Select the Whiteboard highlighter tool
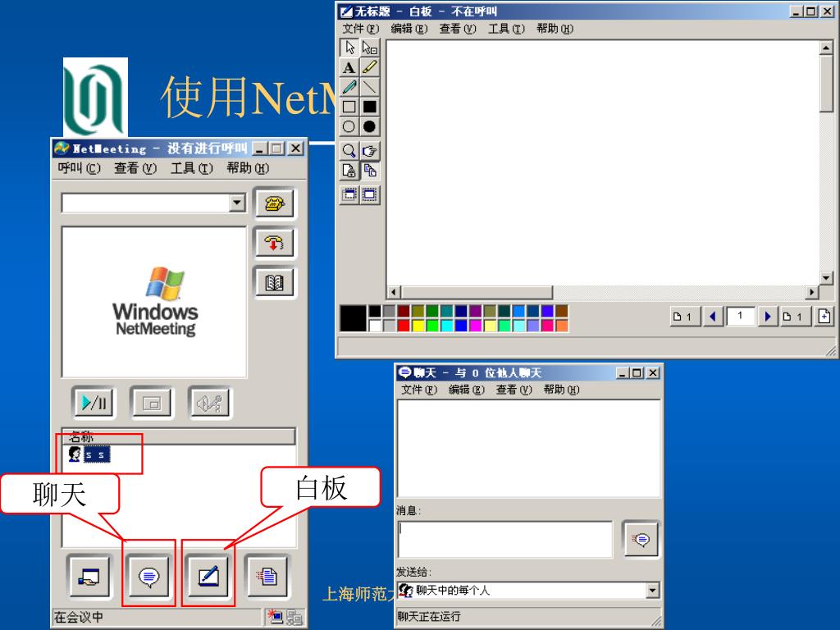This screenshot has width=840, height=630. [370, 67]
